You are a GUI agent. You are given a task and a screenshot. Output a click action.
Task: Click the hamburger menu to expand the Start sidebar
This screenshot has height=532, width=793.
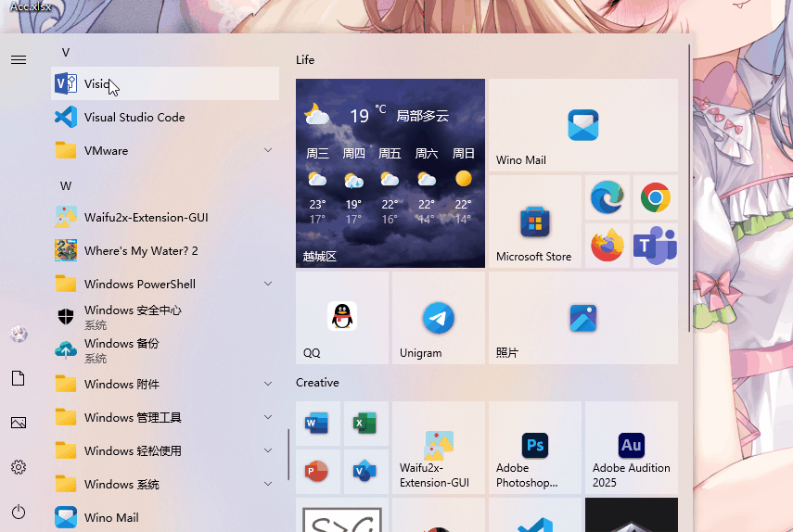tap(19, 59)
